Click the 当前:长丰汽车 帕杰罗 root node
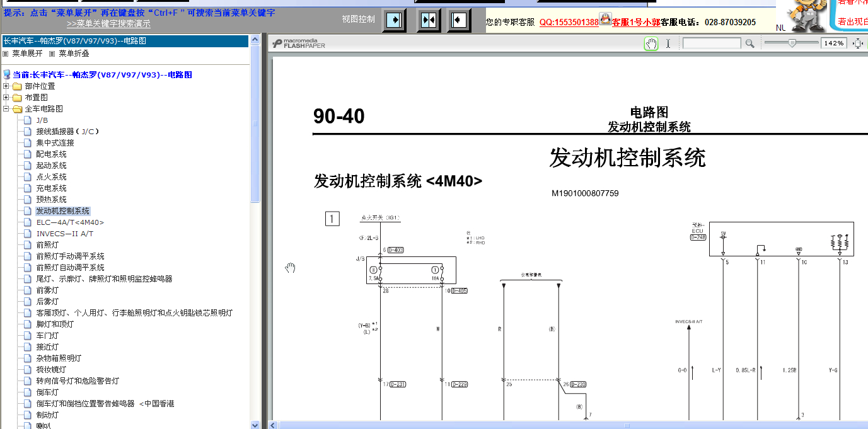 [x=102, y=74]
